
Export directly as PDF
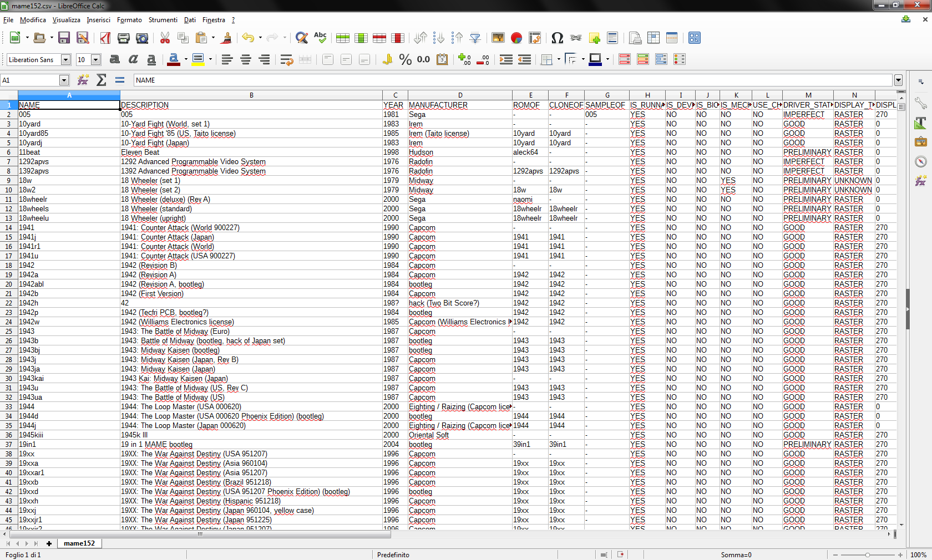tap(105, 38)
